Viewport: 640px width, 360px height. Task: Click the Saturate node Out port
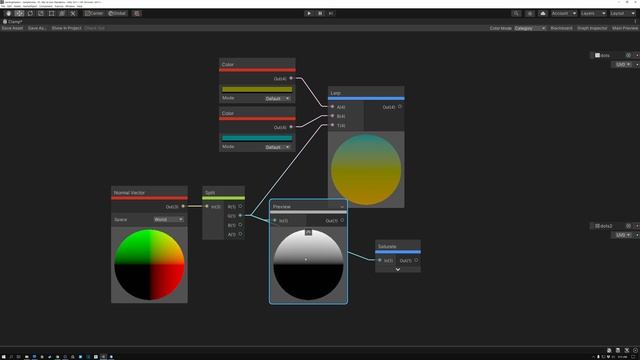click(x=416, y=260)
